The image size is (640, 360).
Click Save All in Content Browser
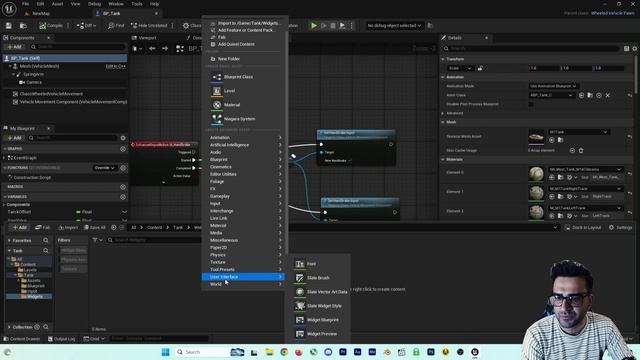pyautogui.click(x=94, y=228)
